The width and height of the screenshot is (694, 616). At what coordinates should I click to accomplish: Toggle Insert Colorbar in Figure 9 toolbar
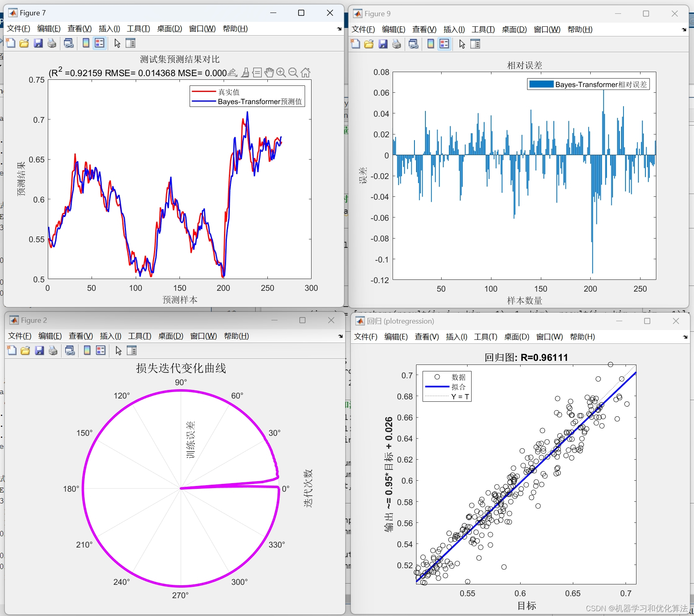431,44
